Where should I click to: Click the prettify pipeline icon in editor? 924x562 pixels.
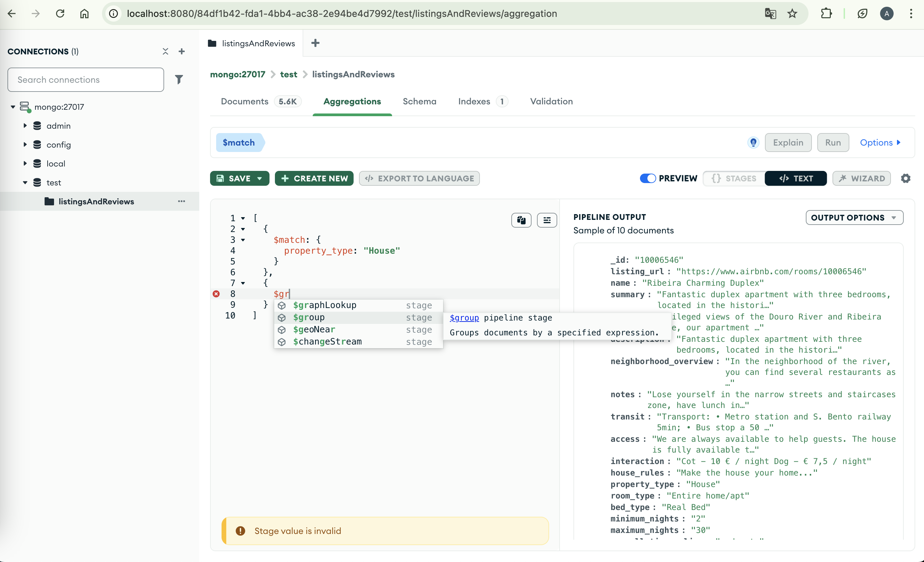(546, 220)
